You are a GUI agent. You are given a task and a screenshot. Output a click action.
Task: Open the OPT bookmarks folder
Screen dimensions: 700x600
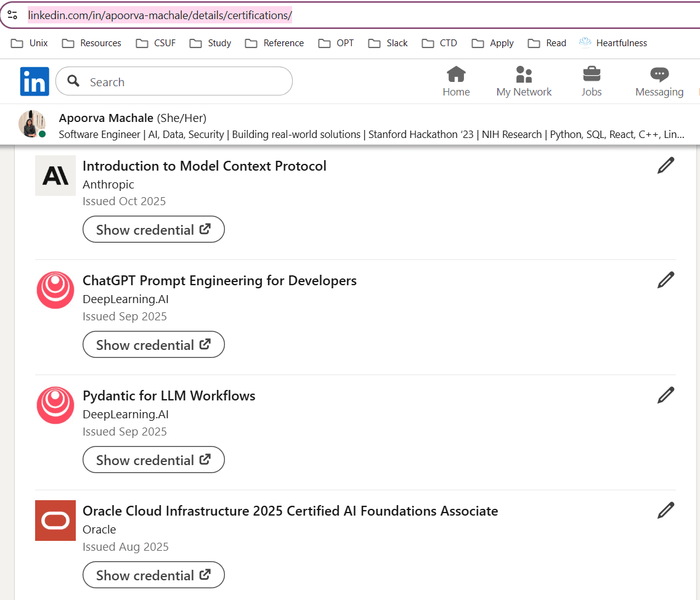(336, 43)
